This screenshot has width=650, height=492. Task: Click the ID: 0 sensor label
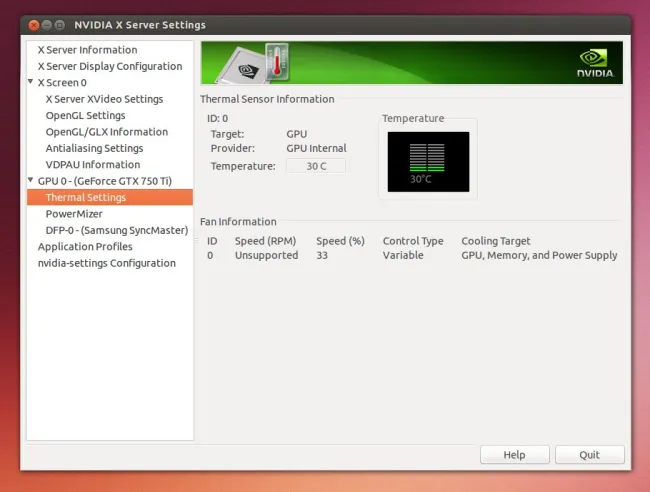point(218,119)
